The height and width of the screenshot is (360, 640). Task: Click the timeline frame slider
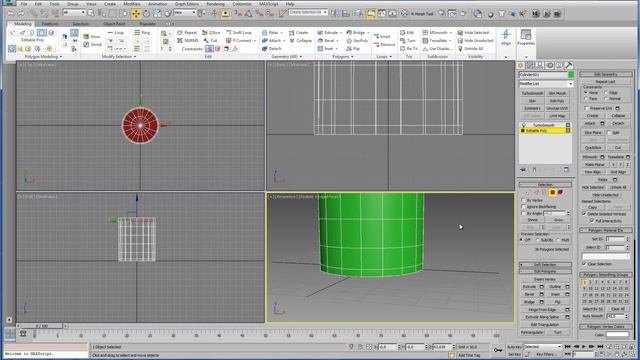coord(42,326)
